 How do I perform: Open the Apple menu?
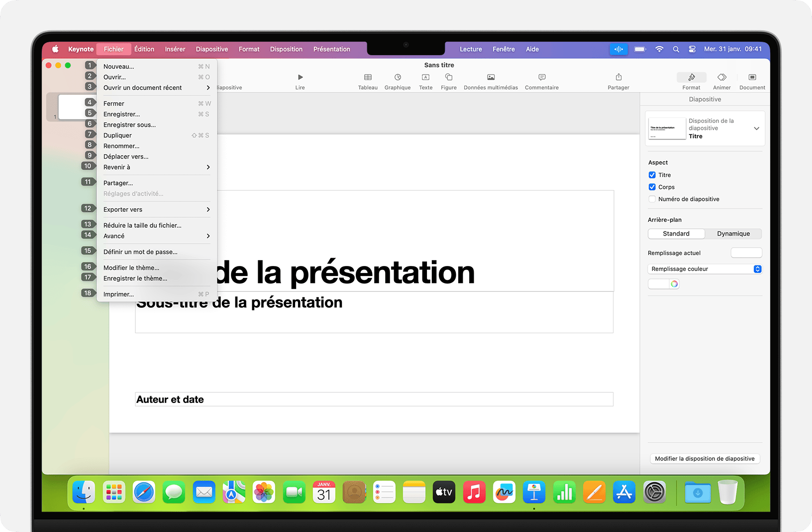[x=55, y=49]
